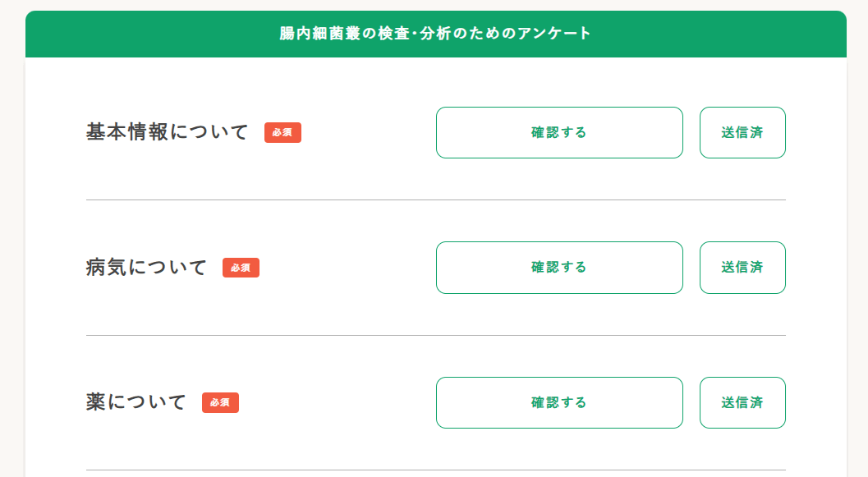Click the 必須 badge next to 基本情報について
This screenshot has width=868, height=477.
[x=282, y=133]
